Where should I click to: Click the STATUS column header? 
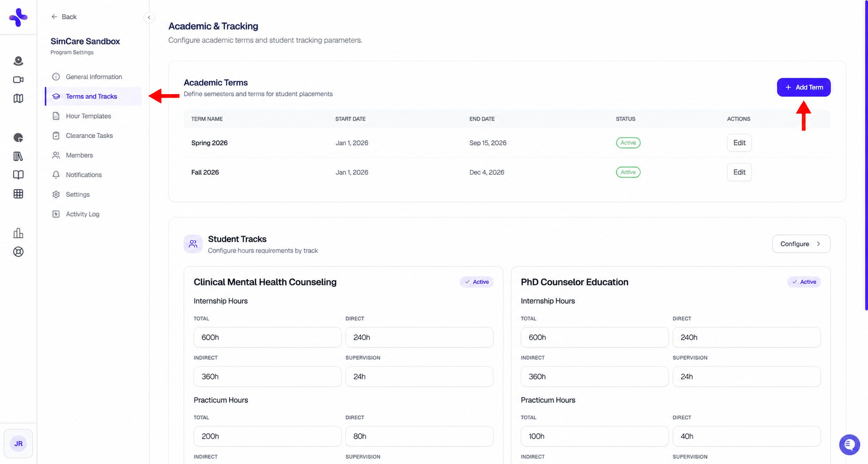(x=626, y=119)
